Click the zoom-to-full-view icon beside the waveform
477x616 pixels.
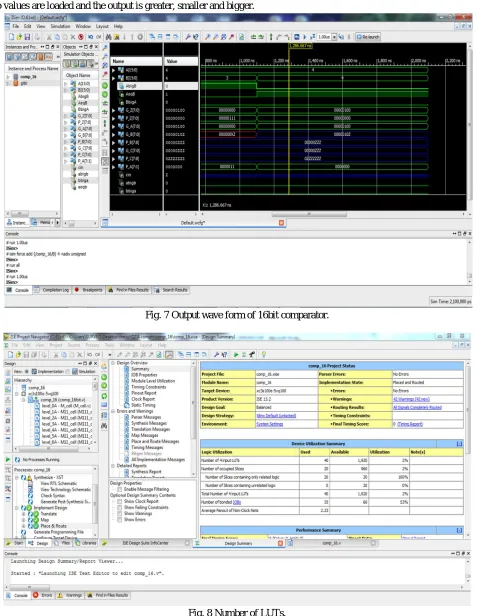[105, 65]
